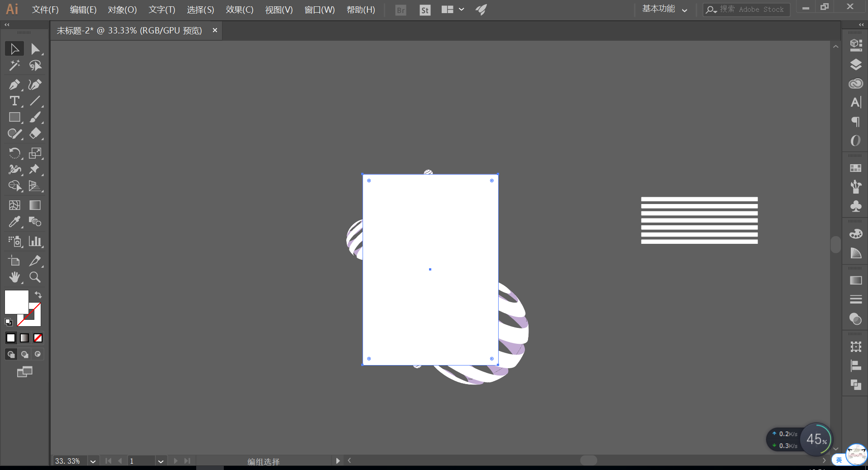
Task: Open the zoom level dropdown
Action: (x=93, y=461)
